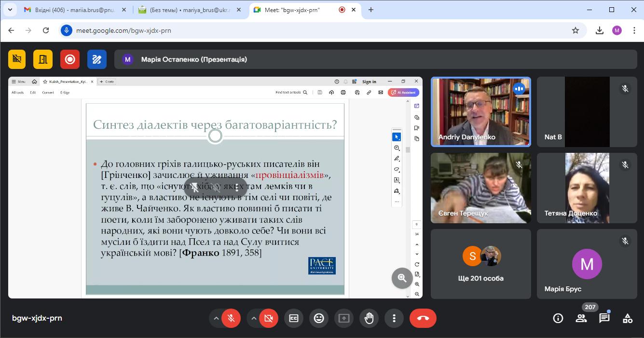Open meeting details info icon
This screenshot has height=338, width=644.
tap(558, 318)
